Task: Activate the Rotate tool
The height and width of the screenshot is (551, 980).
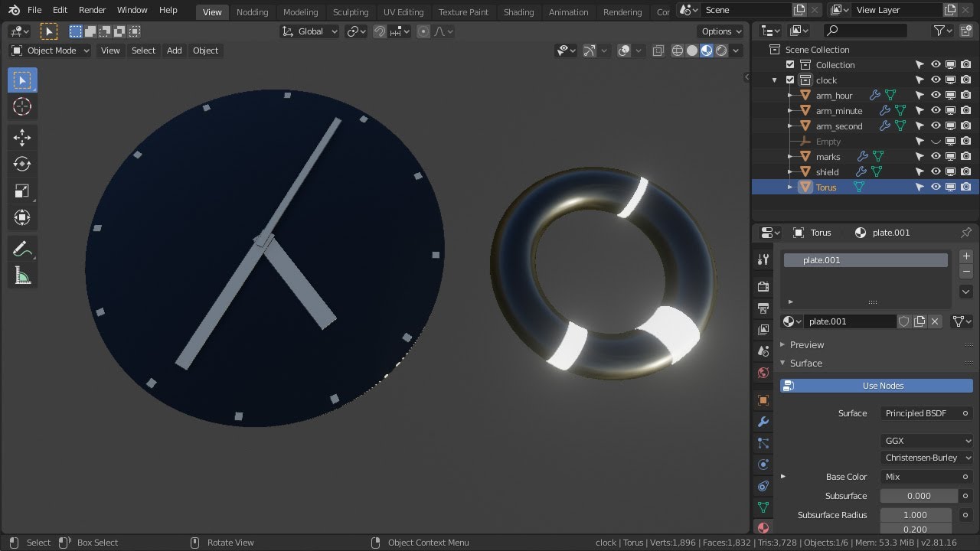Action: (x=22, y=164)
